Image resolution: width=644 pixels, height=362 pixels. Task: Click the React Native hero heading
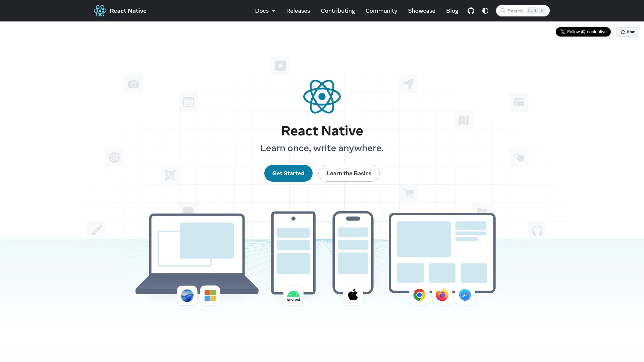(322, 131)
